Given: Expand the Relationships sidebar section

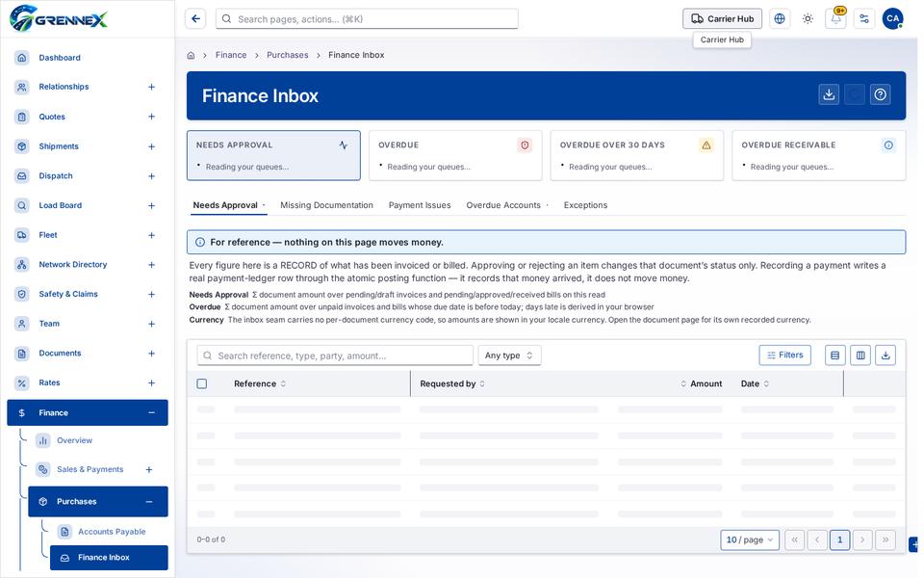Looking at the screenshot, I should click(x=151, y=87).
